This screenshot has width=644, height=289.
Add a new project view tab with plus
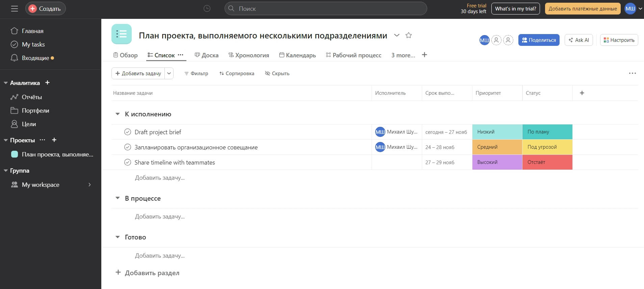click(x=424, y=55)
